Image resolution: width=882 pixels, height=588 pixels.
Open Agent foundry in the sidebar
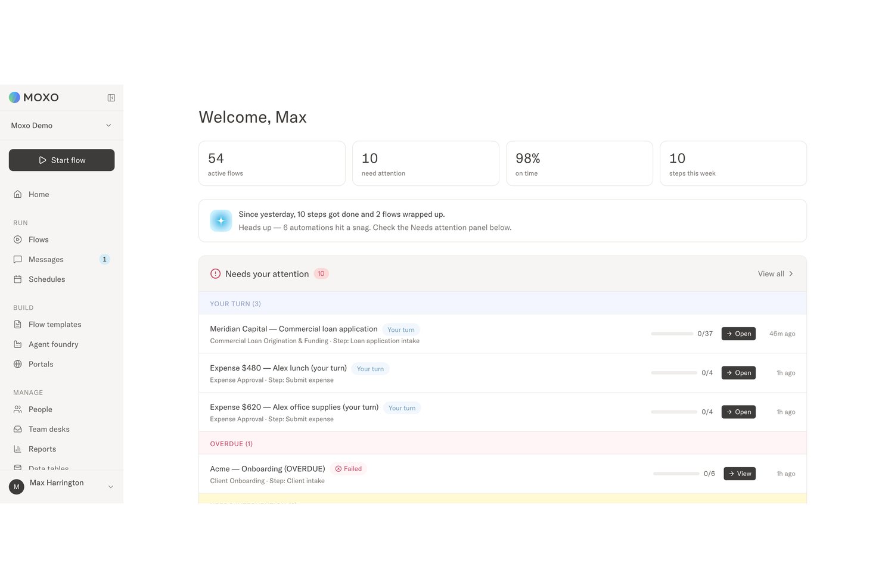[x=61, y=344]
